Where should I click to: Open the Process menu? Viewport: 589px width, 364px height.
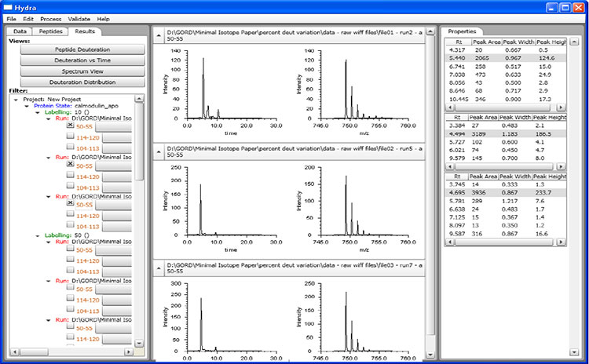(x=51, y=19)
